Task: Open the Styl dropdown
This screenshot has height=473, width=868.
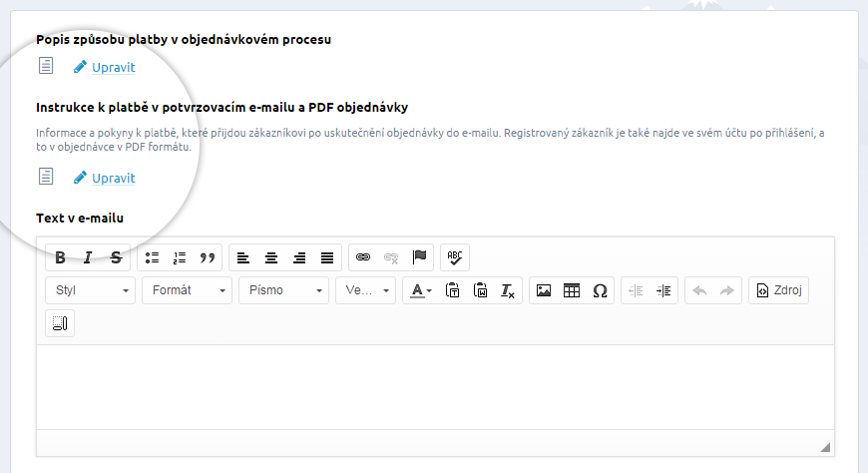Action: tap(90, 290)
